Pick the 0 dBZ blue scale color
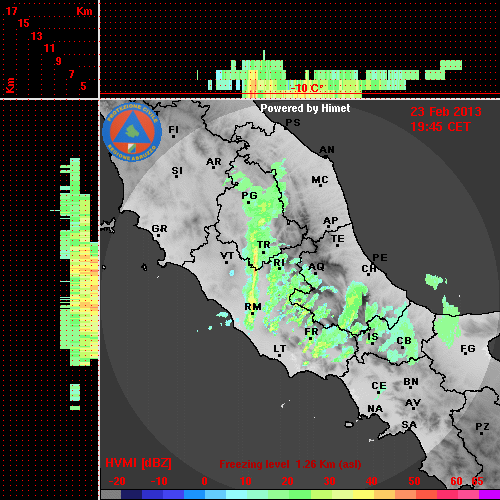The width and height of the screenshot is (500, 500). 195,494
